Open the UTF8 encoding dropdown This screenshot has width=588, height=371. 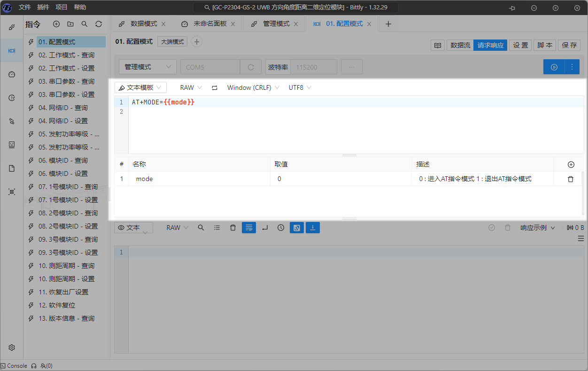300,87
